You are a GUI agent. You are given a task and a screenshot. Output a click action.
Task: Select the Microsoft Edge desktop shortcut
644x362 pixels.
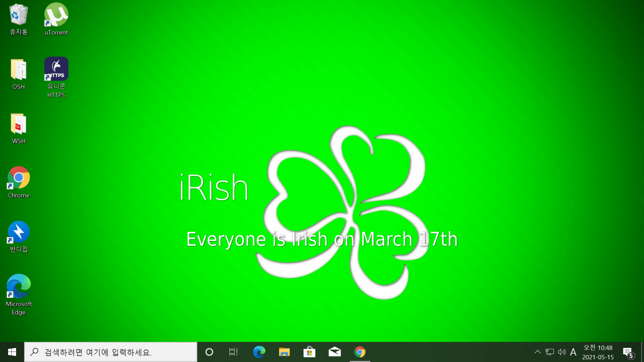[19, 295]
